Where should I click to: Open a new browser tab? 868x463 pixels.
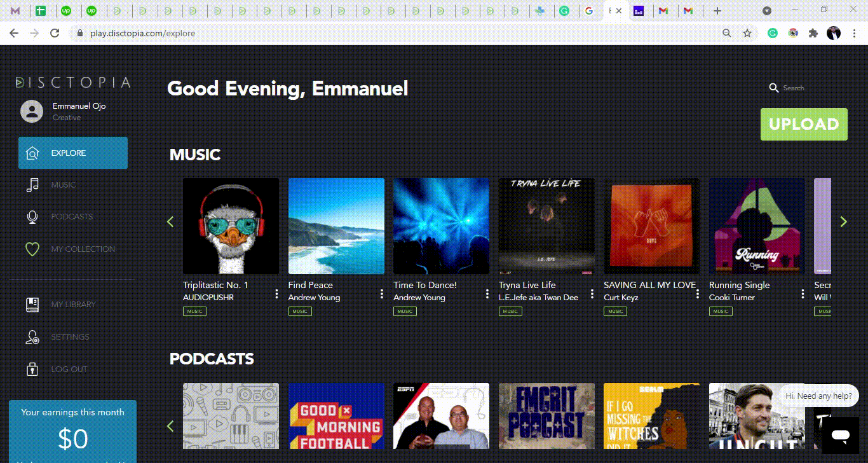click(717, 11)
